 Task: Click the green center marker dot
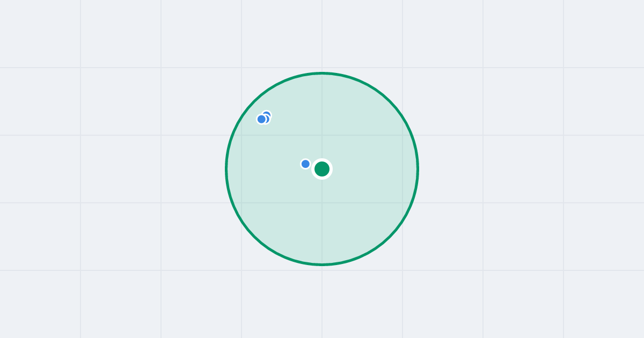[x=322, y=169]
